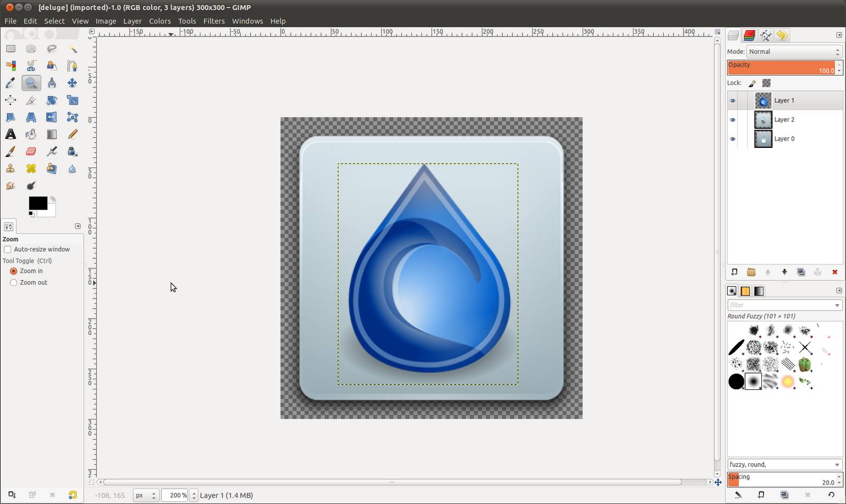The height and width of the screenshot is (504, 846).
Task: Pick the Smudge tool
Action: [11, 185]
